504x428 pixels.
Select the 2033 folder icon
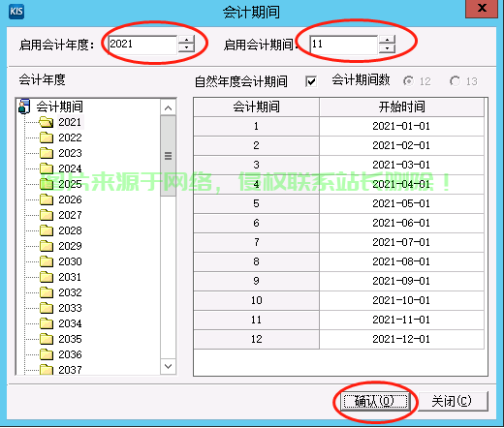coord(47,308)
